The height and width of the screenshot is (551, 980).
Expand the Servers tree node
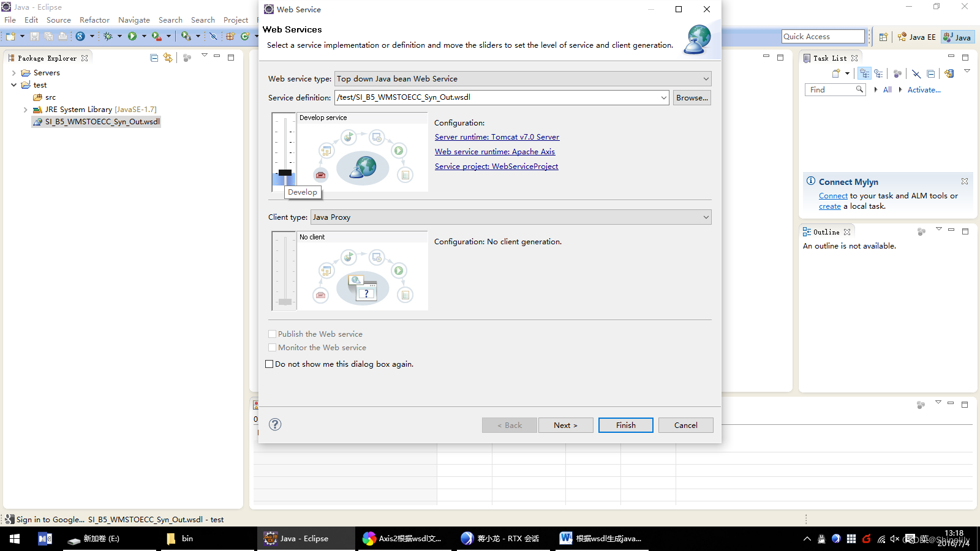point(13,73)
